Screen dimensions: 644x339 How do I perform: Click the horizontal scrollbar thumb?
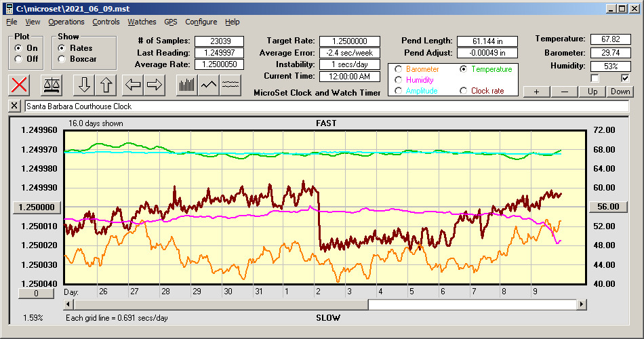coord(221,304)
